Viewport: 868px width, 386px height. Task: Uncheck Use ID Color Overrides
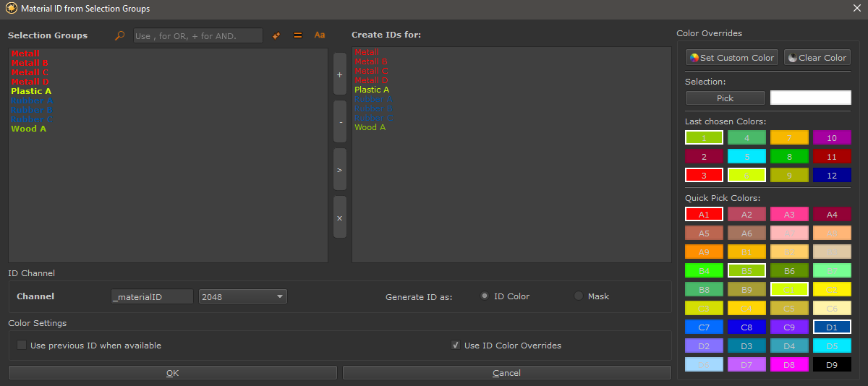[456, 346]
